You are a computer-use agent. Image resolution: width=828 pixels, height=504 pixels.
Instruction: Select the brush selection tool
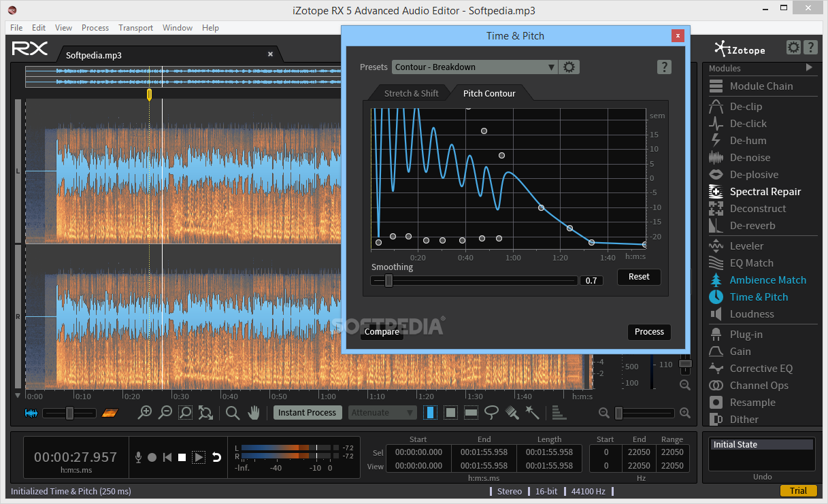512,412
